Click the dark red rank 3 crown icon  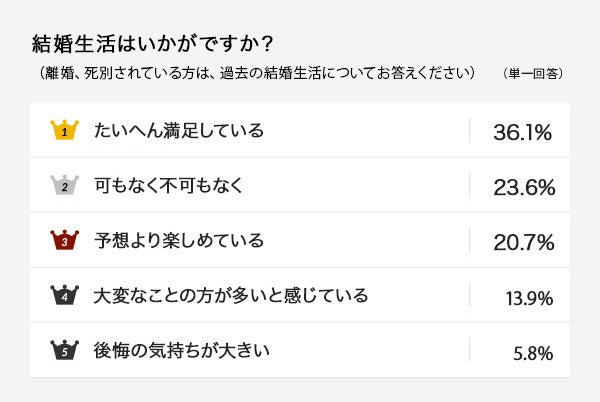pyautogui.click(x=64, y=240)
